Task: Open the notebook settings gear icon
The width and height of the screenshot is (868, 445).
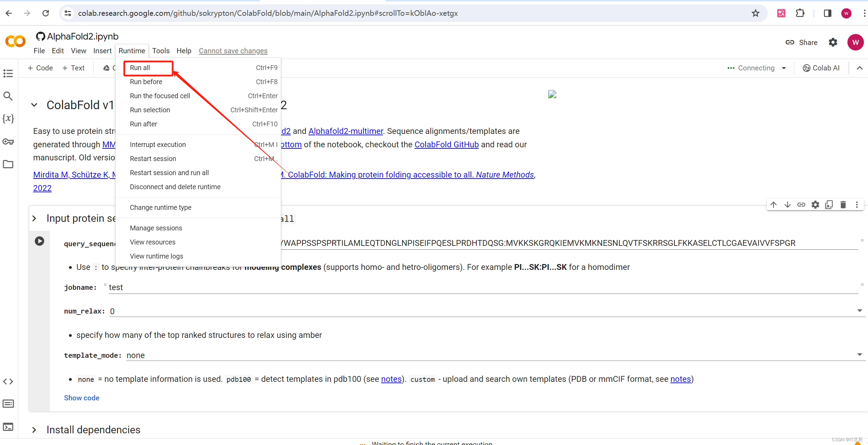Action: [833, 43]
